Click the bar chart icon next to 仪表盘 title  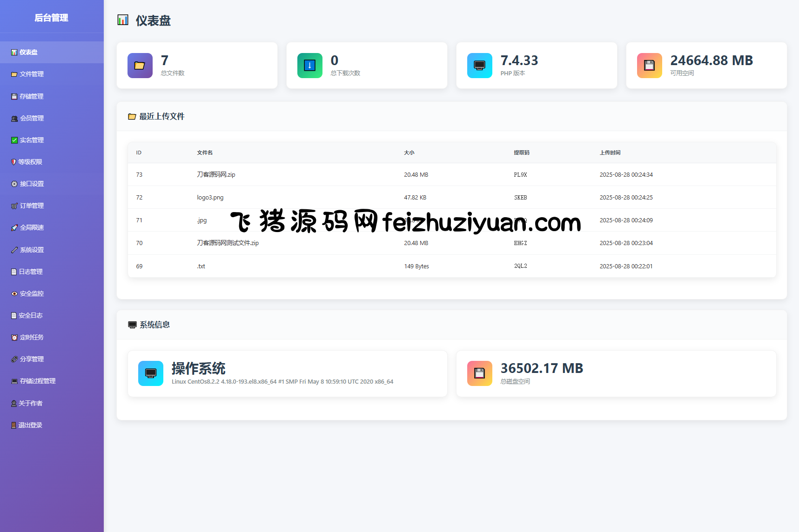[x=123, y=20]
